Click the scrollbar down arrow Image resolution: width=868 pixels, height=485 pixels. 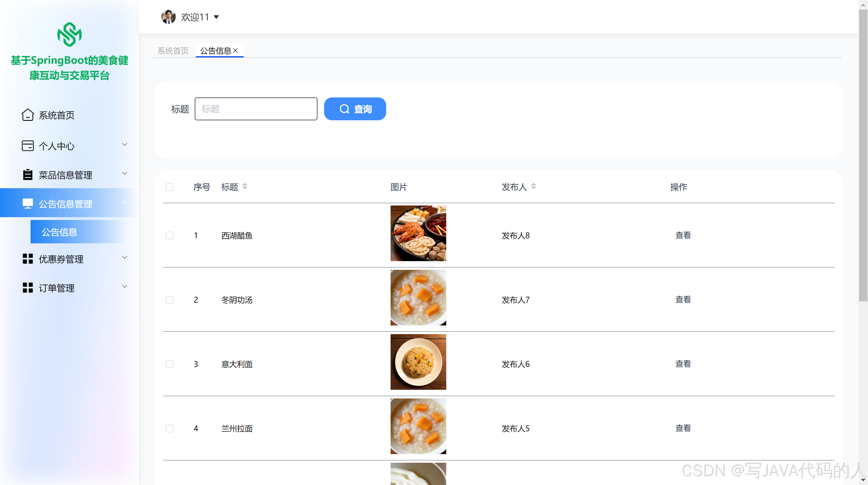(x=863, y=480)
